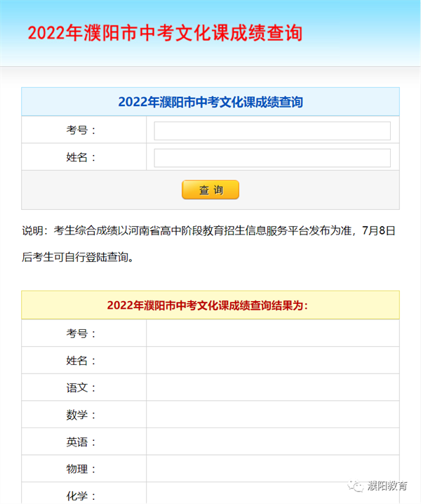Viewport: 421px width, 504px height.
Task: Click the 语文 score cell
Action: (x=273, y=387)
